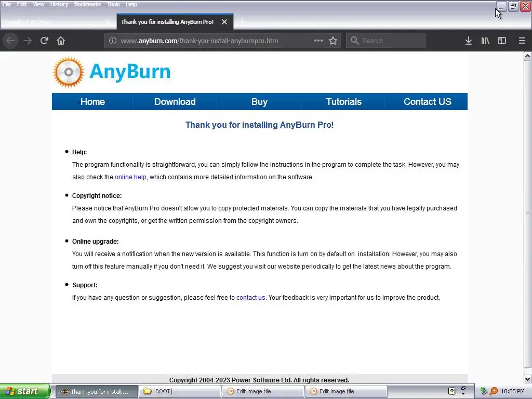Click the AnyBurn text logo

130,72
